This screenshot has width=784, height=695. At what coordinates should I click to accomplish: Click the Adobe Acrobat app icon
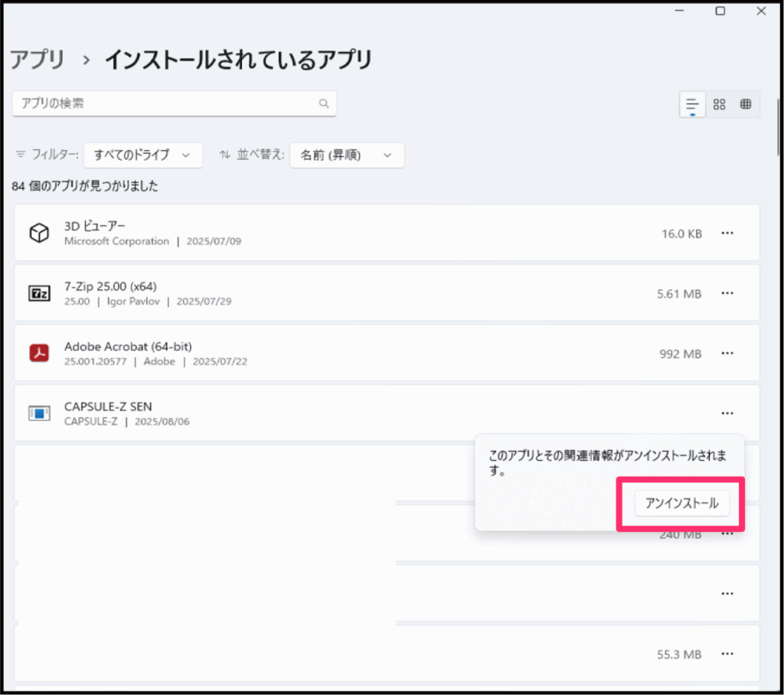(x=39, y=354)
